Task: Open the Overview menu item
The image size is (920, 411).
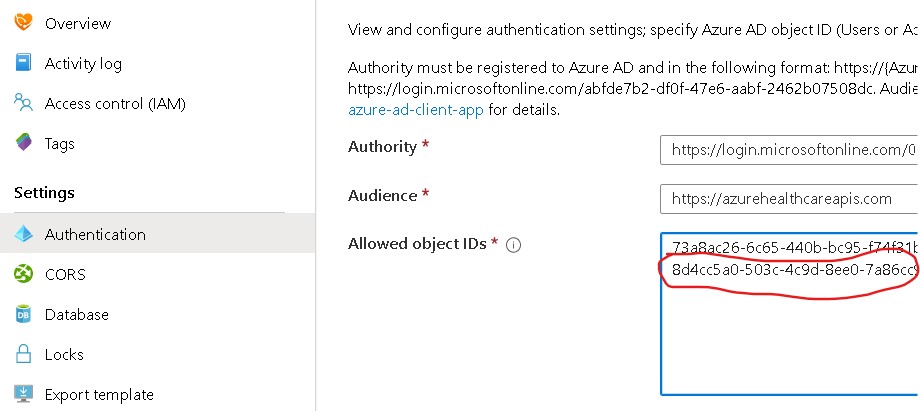Action: pyautogui.click(x=78, y=23)
